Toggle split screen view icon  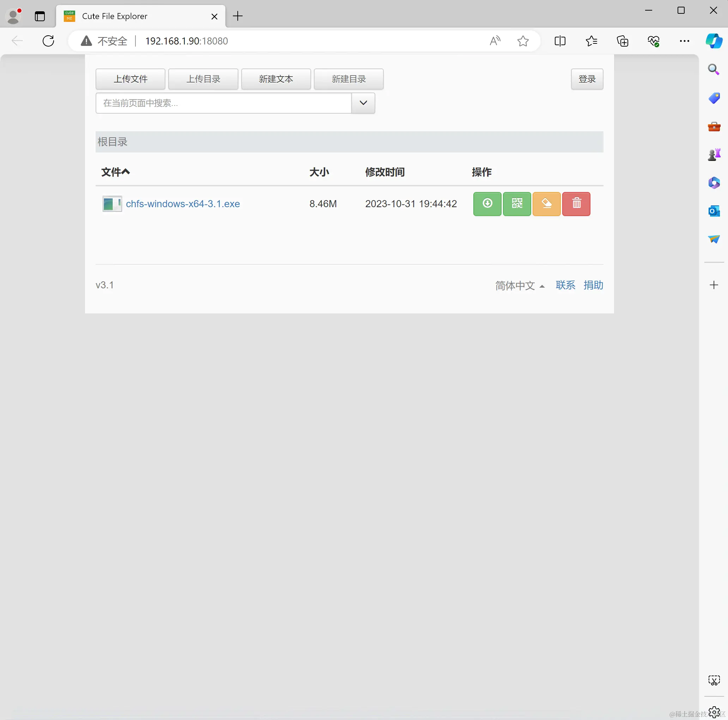560,41
